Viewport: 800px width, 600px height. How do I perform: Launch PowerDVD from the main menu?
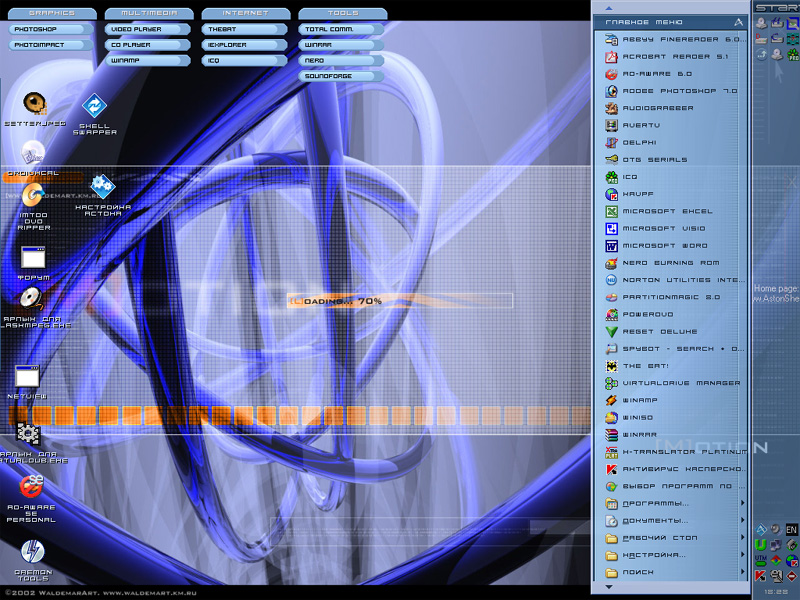(670, 315)
